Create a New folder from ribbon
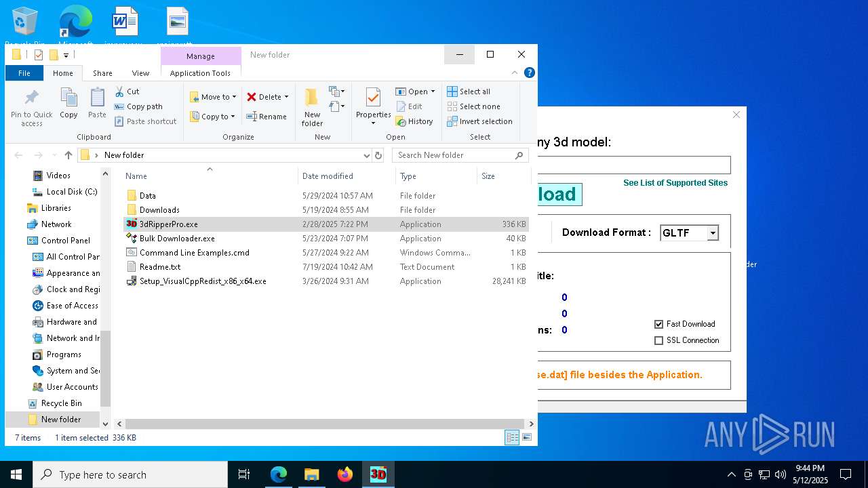868x488 pixels. point(312,107)
